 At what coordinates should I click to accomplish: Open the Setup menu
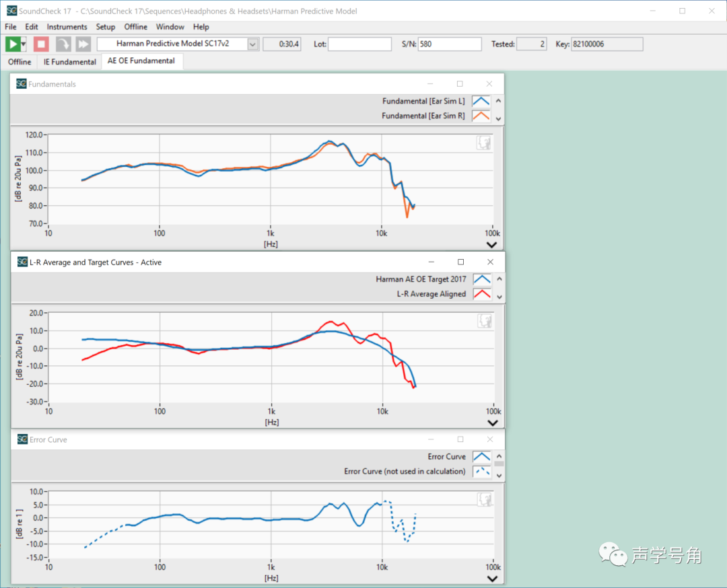point(106,27)
